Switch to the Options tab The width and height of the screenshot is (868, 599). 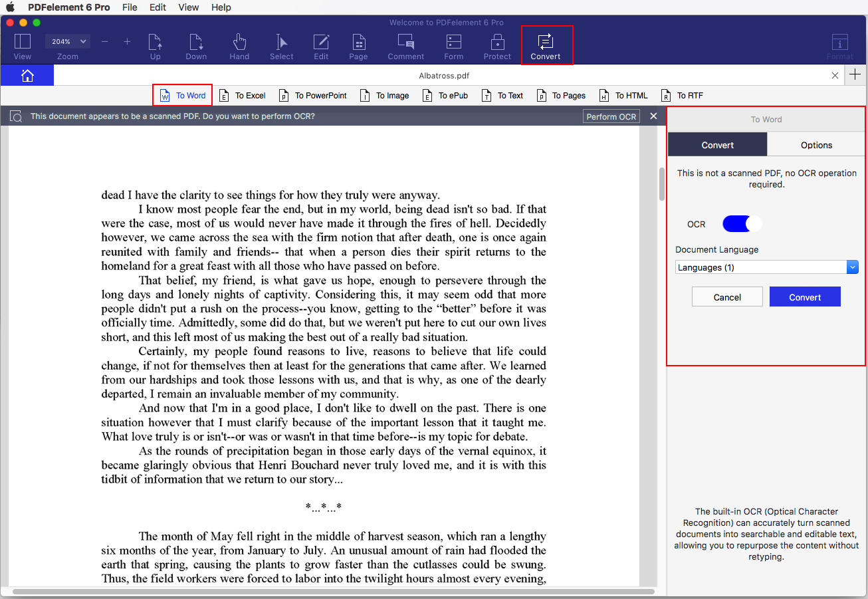[x=815, y=144]
